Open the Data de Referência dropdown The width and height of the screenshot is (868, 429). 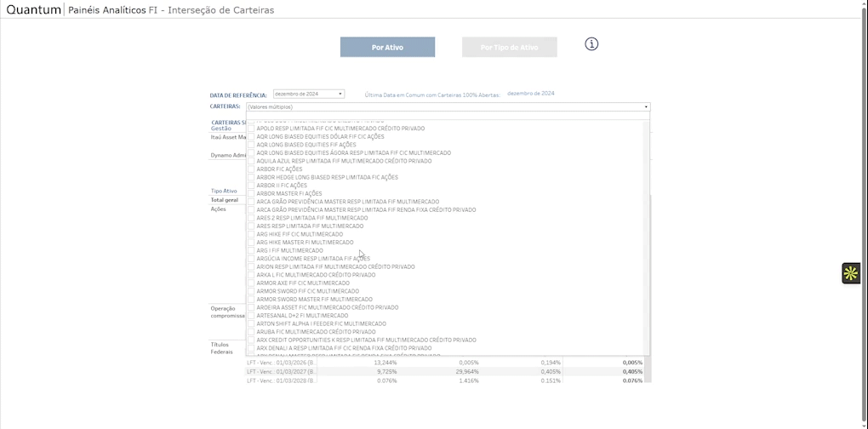click(309, 94)
